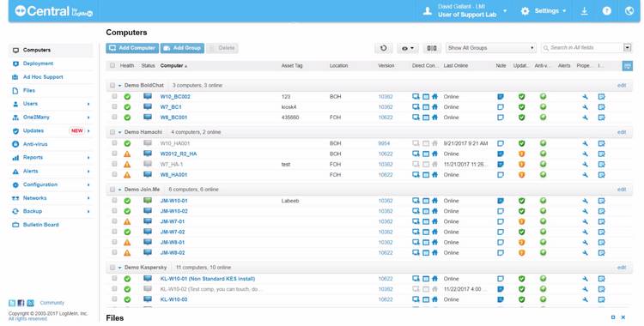Image resolution: width=644 pixels, height=326 pixels.
Task: Select the JM-W10-01 row checkbox
Action: pyautogui.click(x=114, y=201)
